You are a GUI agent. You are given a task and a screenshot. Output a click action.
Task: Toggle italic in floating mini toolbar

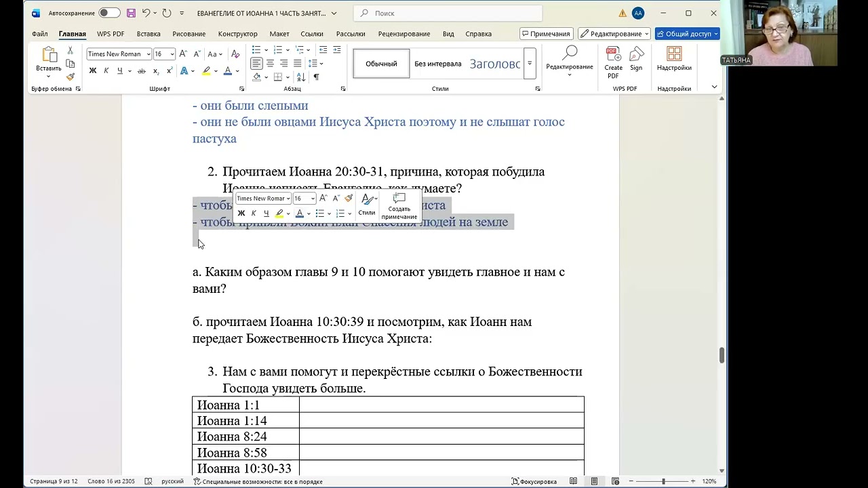[254, 213]
